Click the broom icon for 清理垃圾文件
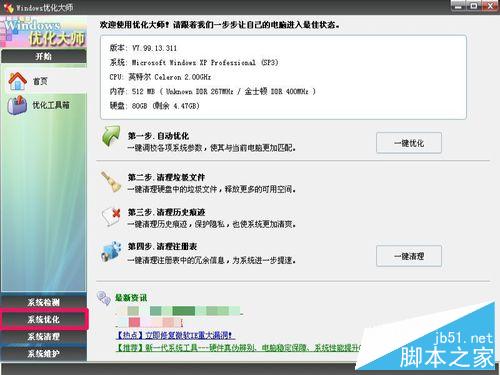The height and width of the screenshot is (375, 500). (111, 182)
